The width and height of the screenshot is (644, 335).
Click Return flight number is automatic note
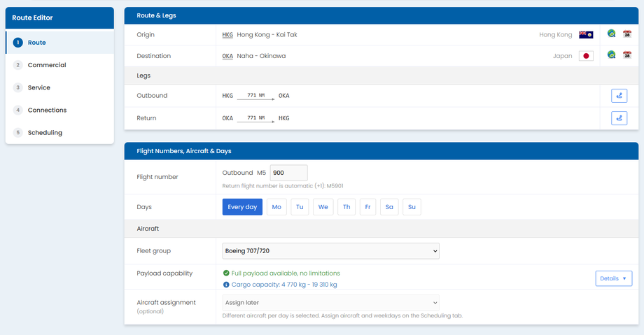(283, 186)
